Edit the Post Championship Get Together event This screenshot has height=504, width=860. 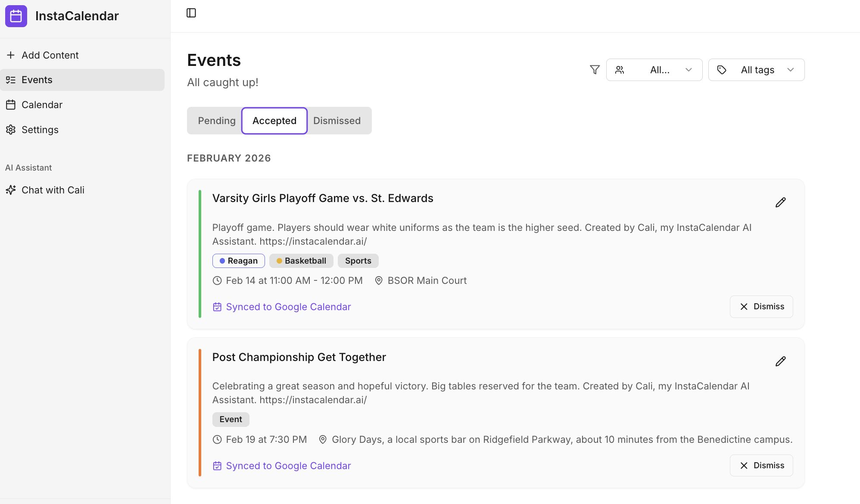pyautogui.click(x=780, y=361)
